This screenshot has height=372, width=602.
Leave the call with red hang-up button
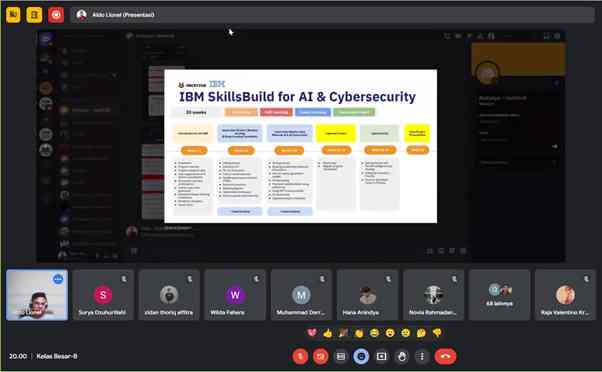445,357
